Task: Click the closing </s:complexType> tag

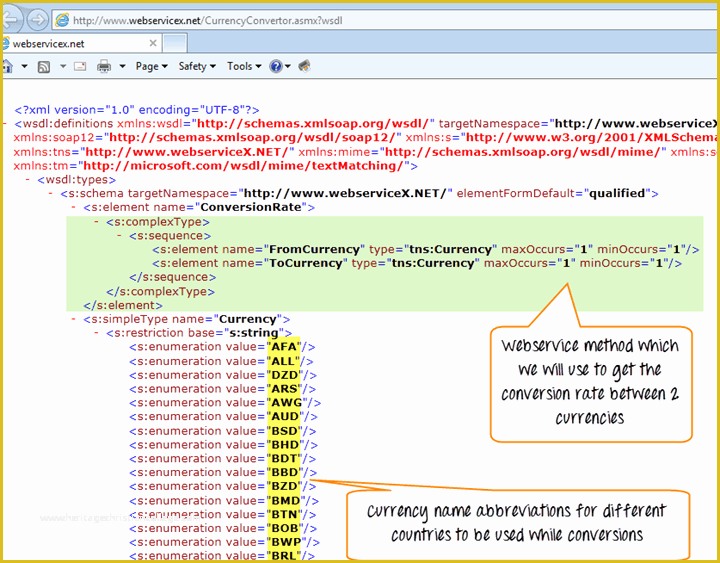Action: [x=160, y=292]
